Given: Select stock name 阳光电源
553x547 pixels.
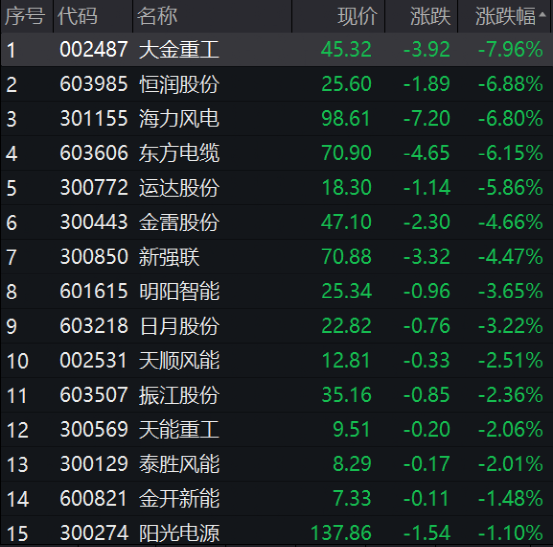Looking at the screenshot, I should click(179, 533).
